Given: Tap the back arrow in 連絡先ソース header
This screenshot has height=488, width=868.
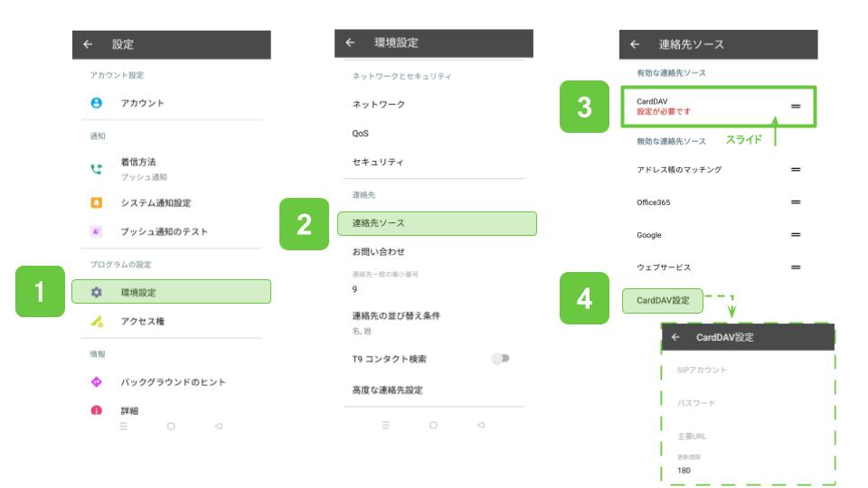Looking at the screenshot, I should 635,44.
